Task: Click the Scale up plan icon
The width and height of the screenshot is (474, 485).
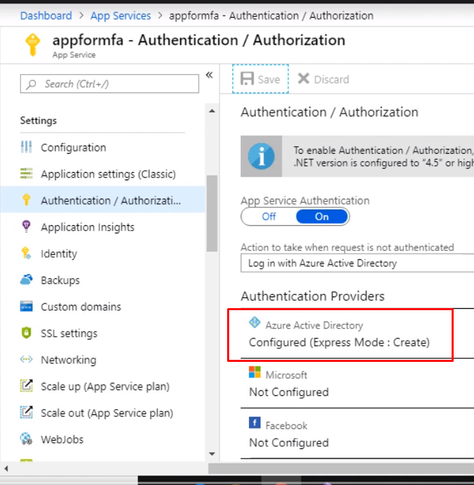Action: pos(26,386)
